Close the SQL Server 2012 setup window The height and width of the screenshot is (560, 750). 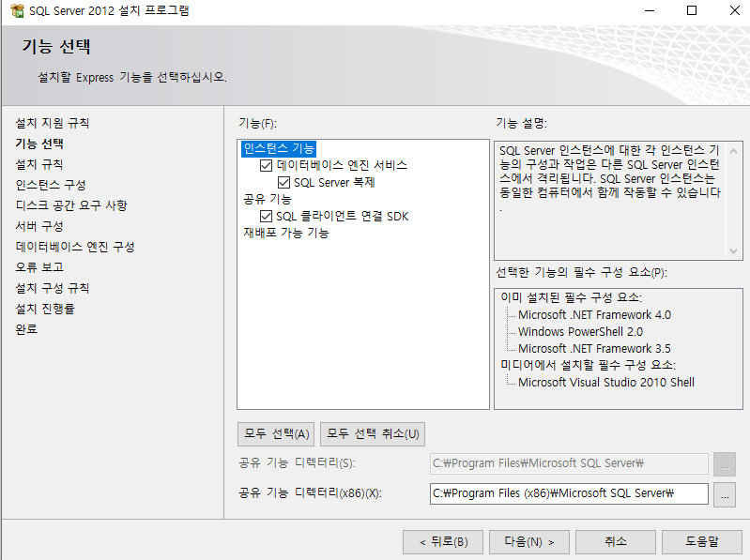(735, 10)
